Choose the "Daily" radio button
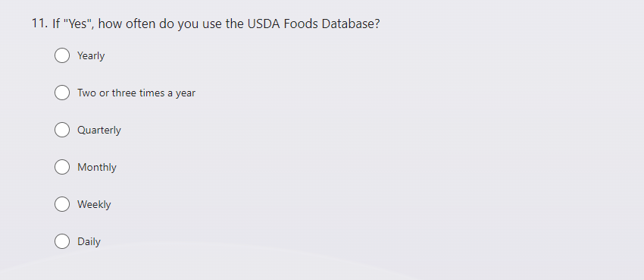This screenshot has width=644, height=280. [62, 241]
